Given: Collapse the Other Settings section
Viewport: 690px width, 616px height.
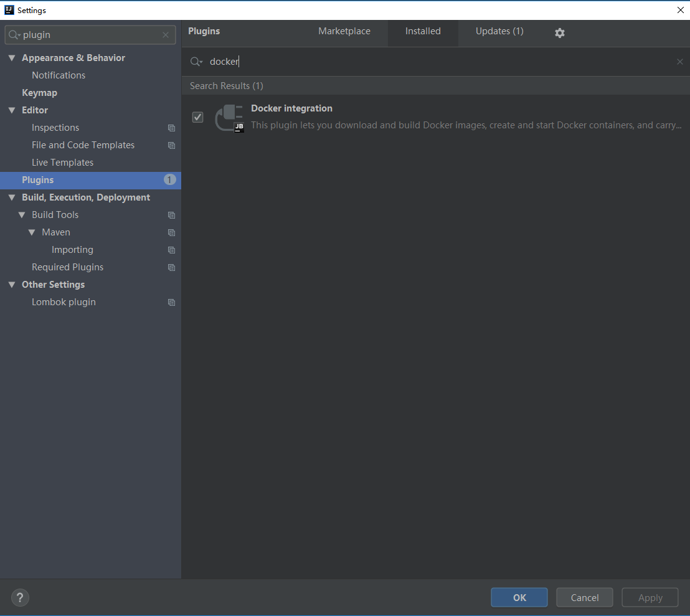Looking at the screenshot, I should click(12, 284).
